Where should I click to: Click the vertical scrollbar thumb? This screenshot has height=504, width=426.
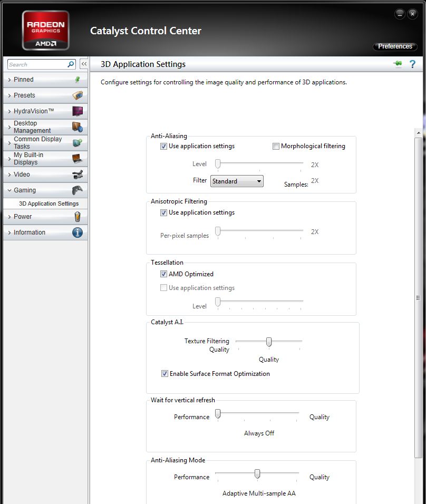coord(418,298)
